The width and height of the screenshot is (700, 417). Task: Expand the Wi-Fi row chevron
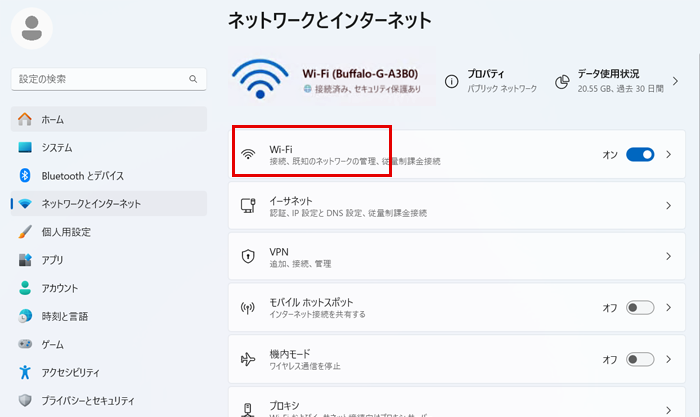click(668, 154)
